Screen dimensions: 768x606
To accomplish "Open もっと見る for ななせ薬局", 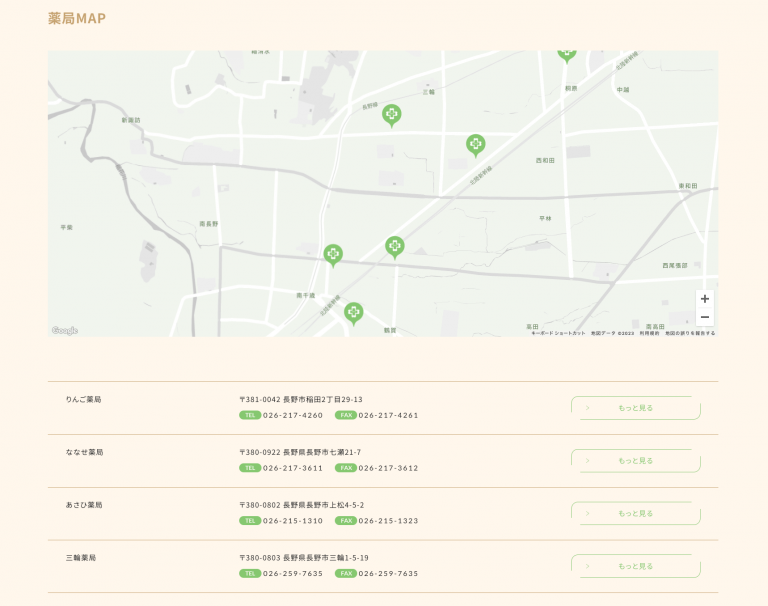I will (x=635, y=461).
